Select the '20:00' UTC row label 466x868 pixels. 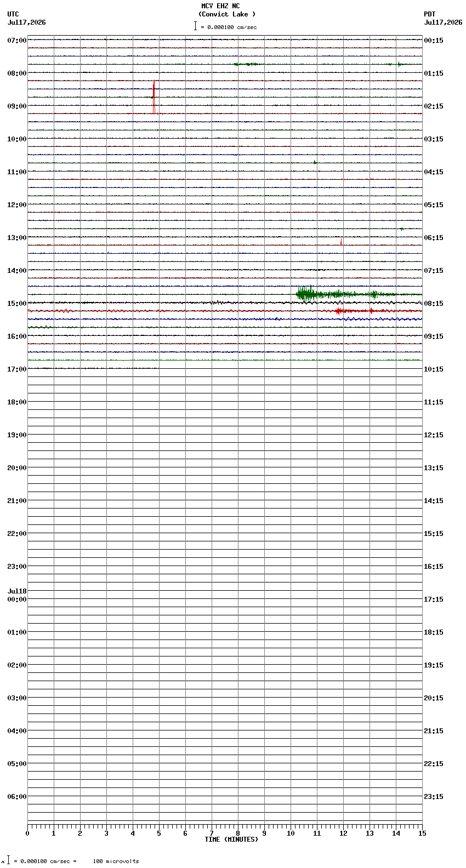pos(17,468)
